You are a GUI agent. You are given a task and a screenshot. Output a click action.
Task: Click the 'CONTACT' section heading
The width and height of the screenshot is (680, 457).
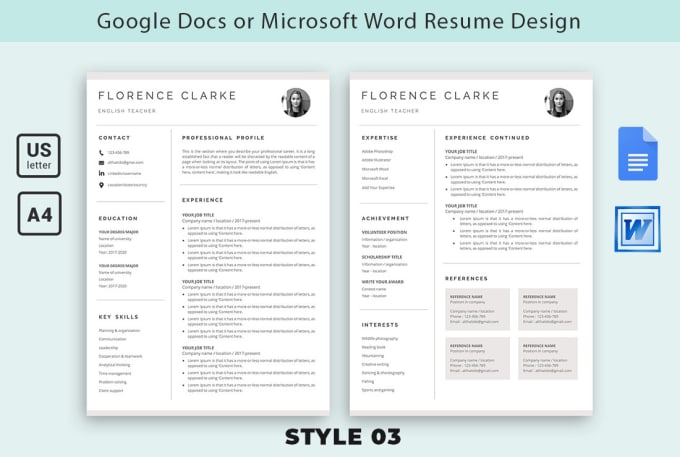click(114, 138)
